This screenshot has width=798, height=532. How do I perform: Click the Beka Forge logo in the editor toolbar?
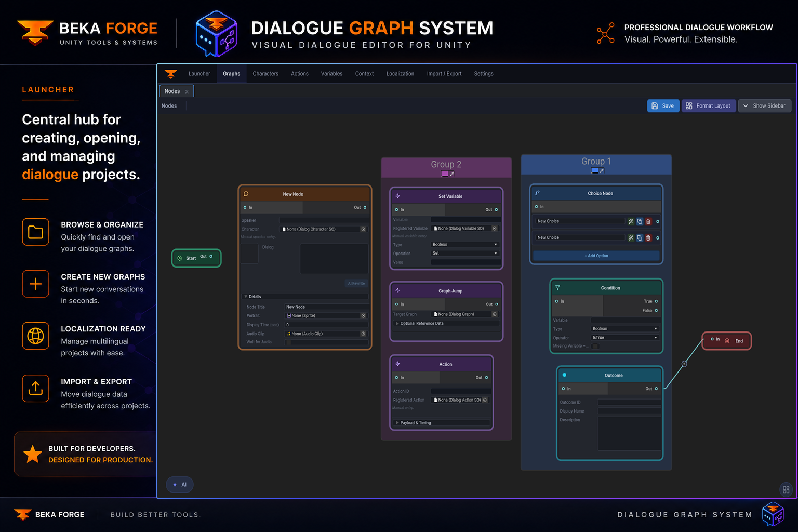[x=171, y=74]
